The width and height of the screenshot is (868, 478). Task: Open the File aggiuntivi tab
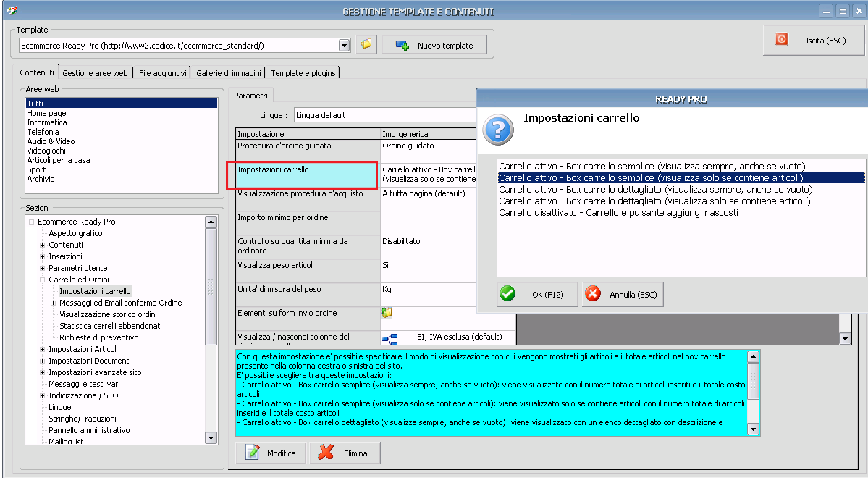click(163, 73)
